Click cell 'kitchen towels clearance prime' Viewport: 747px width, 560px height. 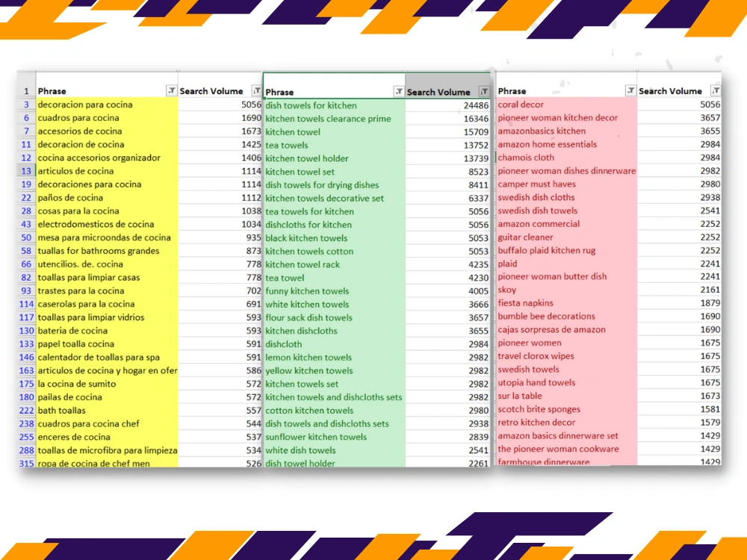334,119
